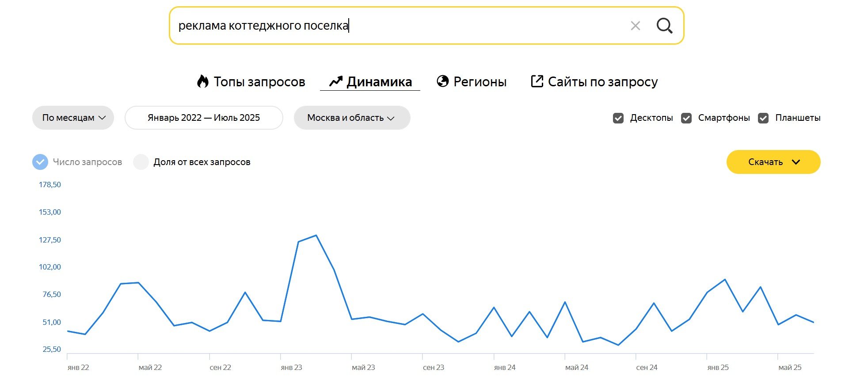The height and width of the screenshot is (385, 868).
Task: Open the Сайты по запросу tab
Action: [x=602, y=82]
